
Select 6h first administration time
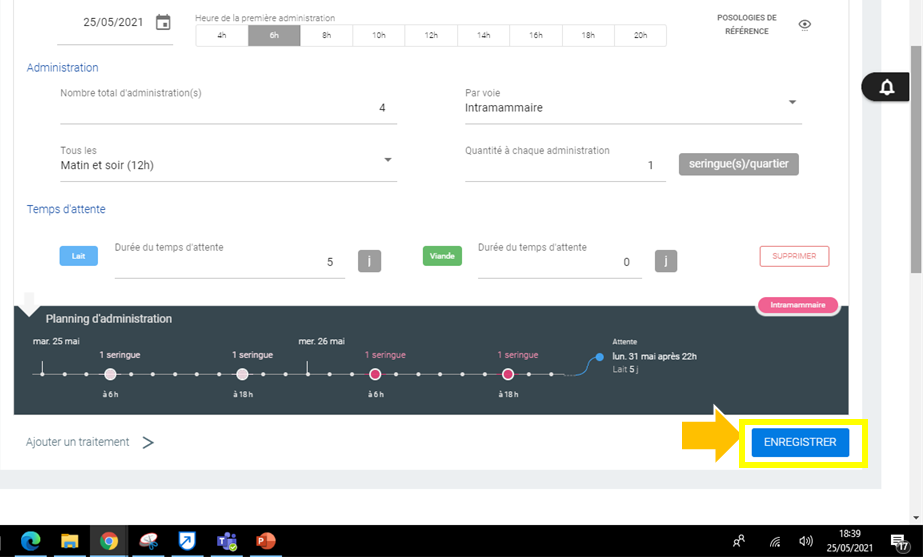[x=274, y=35]
